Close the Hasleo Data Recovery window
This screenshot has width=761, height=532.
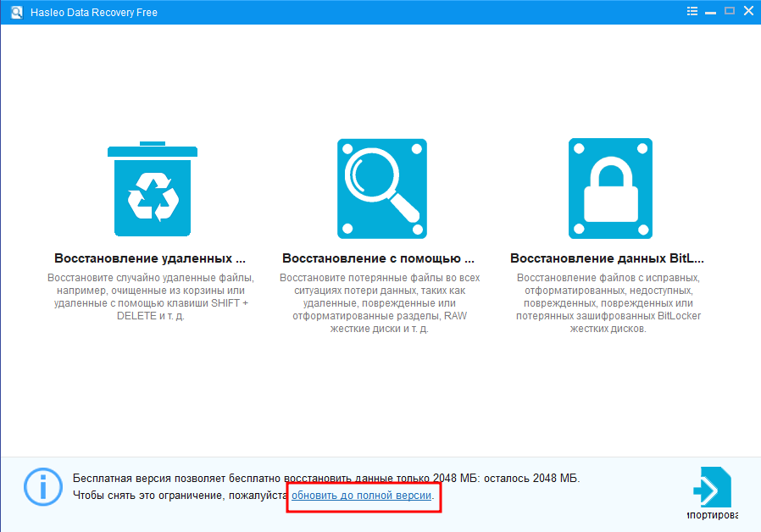[748, 11]
